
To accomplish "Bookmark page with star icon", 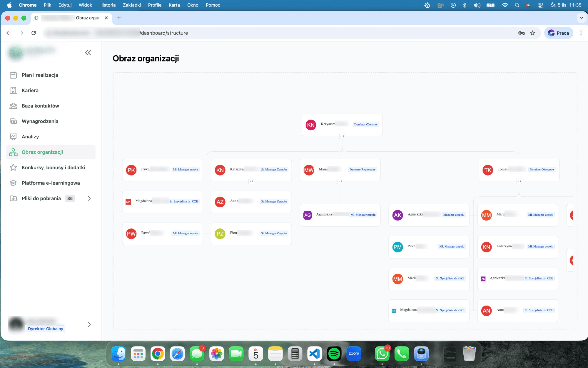I will (533, 33).
